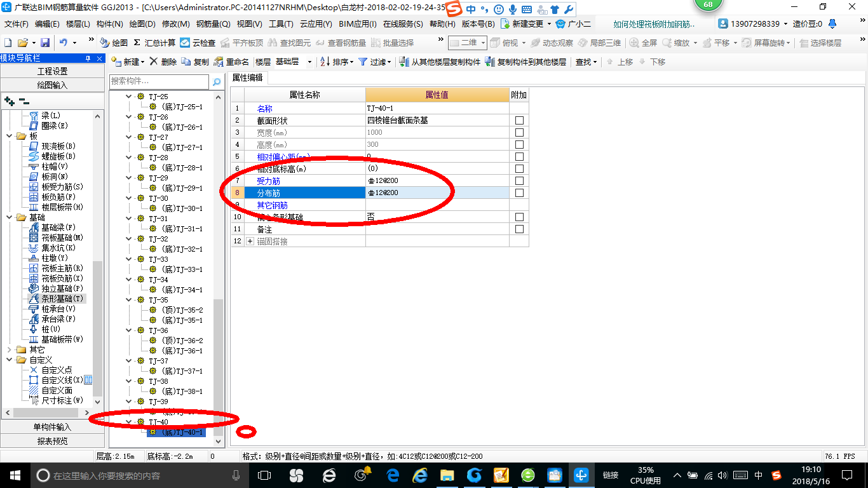Click 复制 in the component toolbar
The height and width of the screenshot is (488, 868).
195,62
